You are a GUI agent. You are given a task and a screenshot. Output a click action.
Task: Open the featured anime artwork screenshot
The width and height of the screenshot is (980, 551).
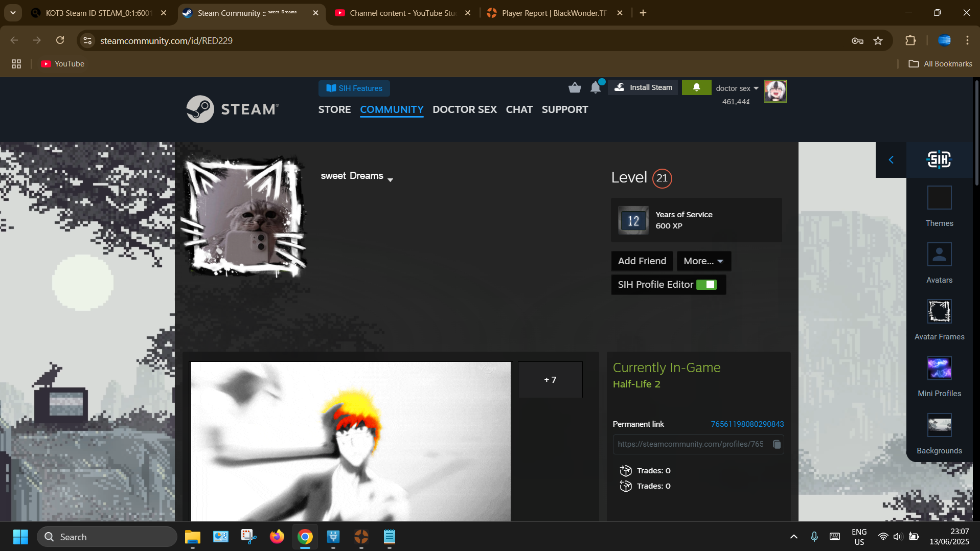[351, 442]
